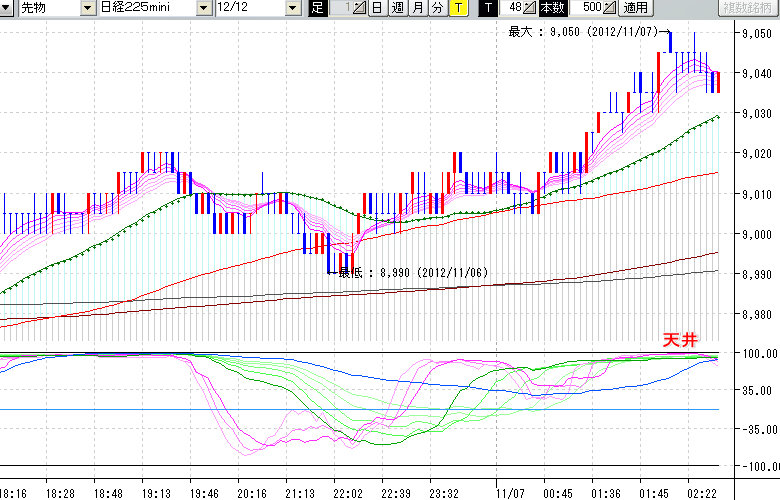Screen dimensions: 780x500
Task: Select the weekly 週 timeframe button
Action: tap(397, 8)
